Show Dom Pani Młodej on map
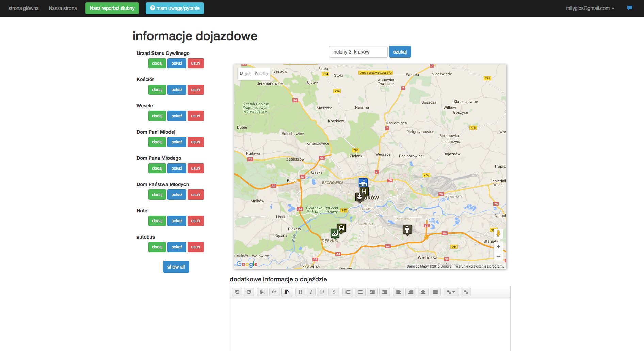644x351 pixels. point(177,142)
